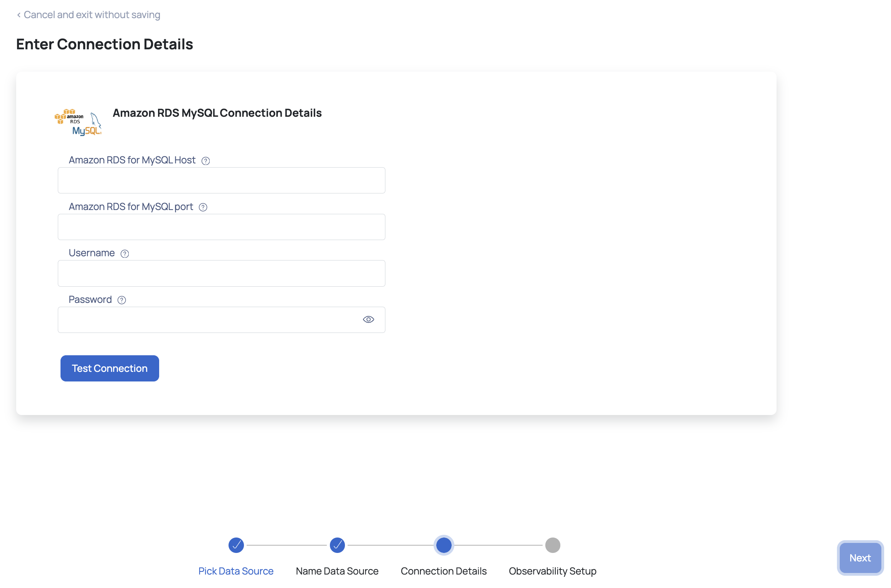Click the Amazon RDS MySQL logo
891x588 pixels.
coord(78,122)
